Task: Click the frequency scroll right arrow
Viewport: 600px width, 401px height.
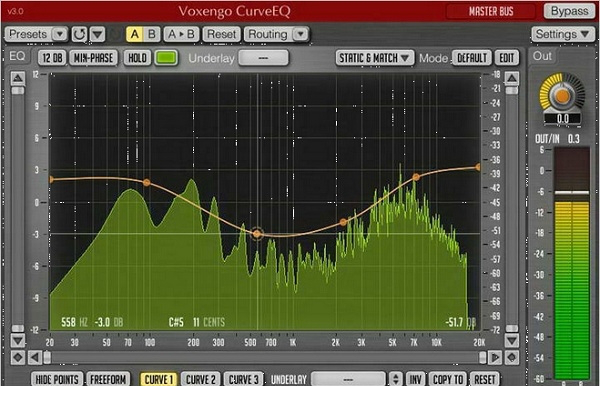Action: [495, 358]
